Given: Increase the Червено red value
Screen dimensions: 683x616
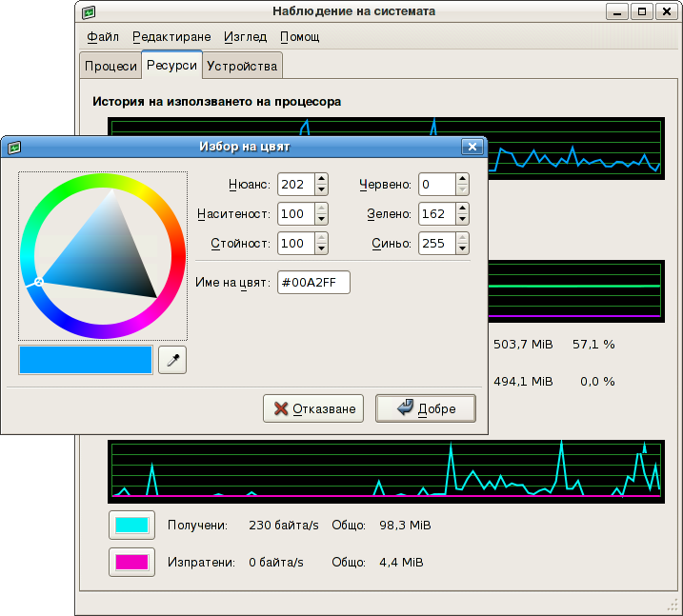Looking at the screenshot, I should 463,179.
